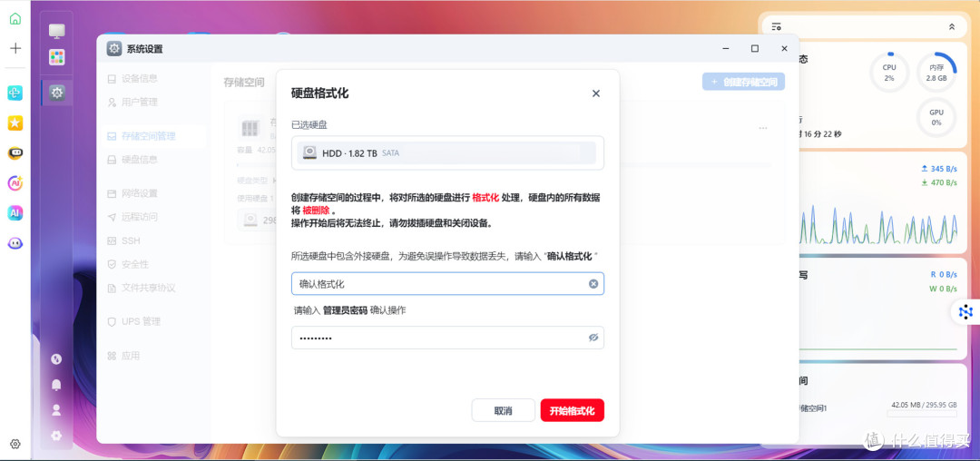Screen dimensions: 980x461
Task: Open widget panel settings list icon
Action: coord(776,27)
